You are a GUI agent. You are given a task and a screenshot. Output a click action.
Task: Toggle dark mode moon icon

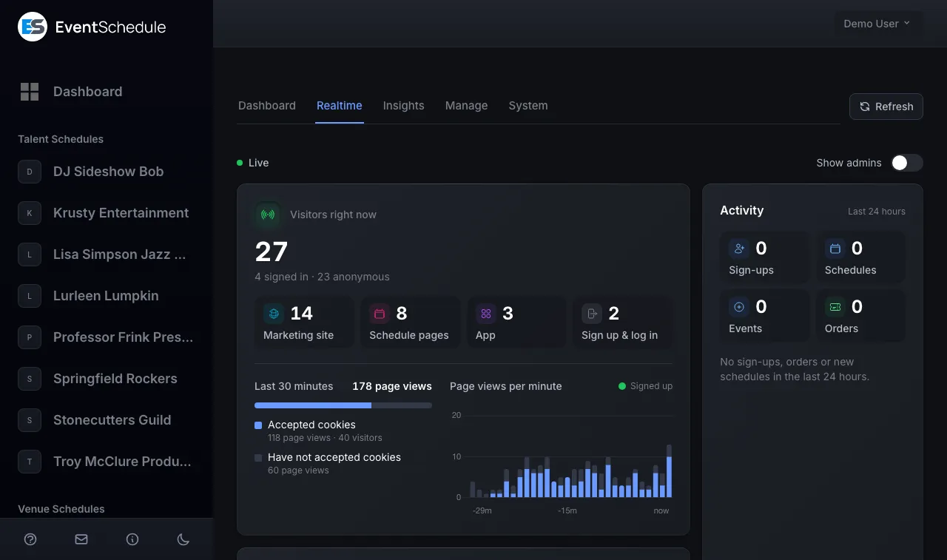[x=183, y=539]
